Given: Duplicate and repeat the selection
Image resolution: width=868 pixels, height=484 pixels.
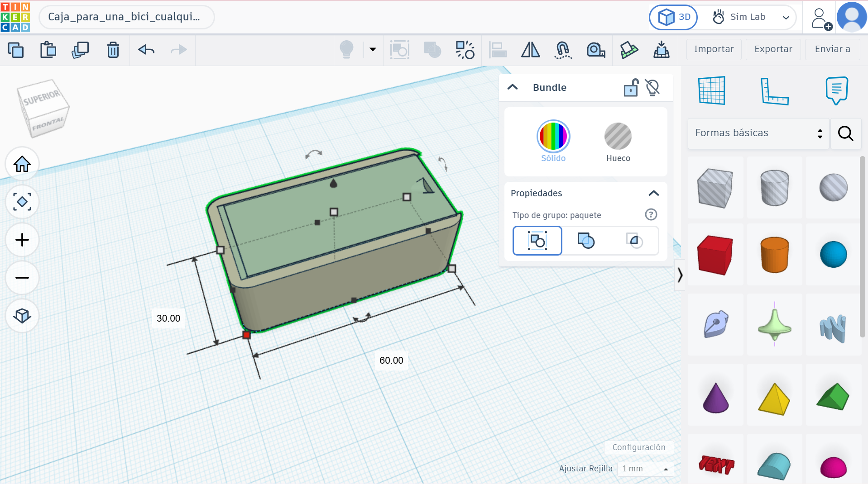Looking at the screenshot, I should (80, 50).
